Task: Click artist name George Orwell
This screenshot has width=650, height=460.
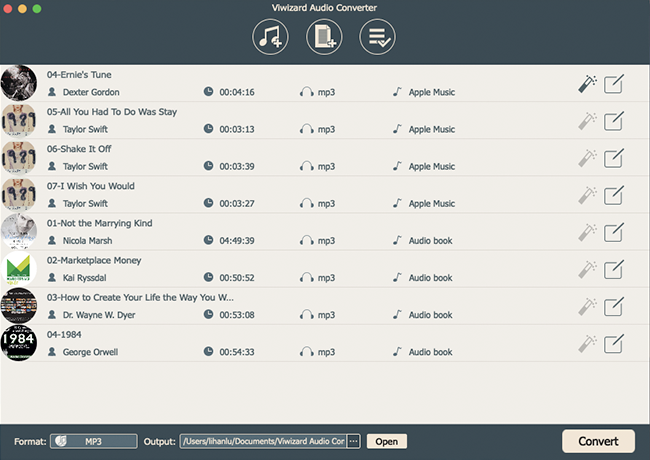Action: click(x=90, y=352)
